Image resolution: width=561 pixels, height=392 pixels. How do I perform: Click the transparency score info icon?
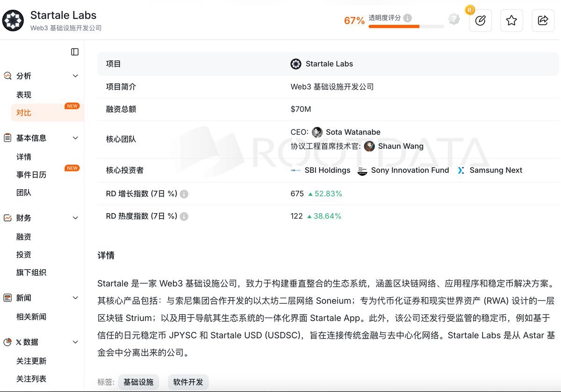[x=408, y=18]
